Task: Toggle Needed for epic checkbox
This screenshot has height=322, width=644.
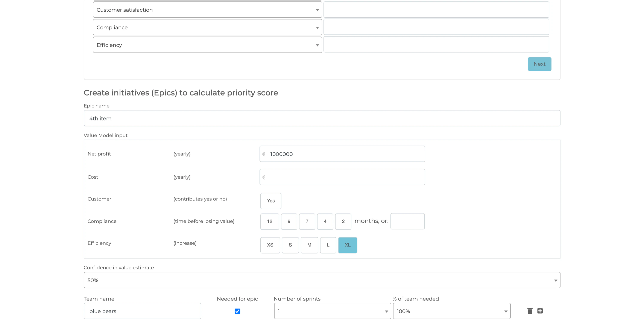Action: click(237, 311)
